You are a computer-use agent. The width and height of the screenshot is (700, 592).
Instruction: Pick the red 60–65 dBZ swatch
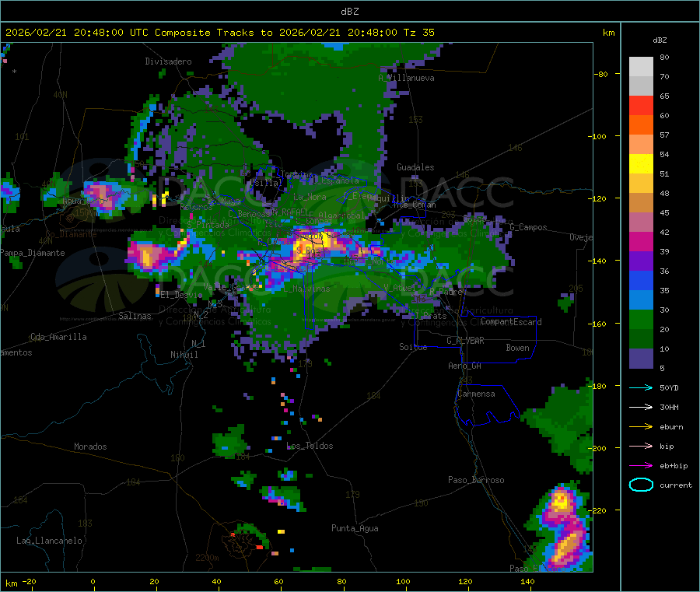pyautogui.click(x=641, y=105)
